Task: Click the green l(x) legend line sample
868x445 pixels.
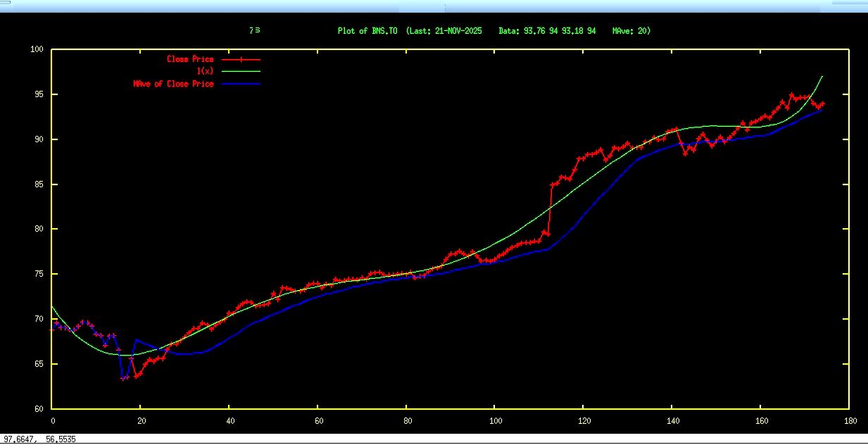Action: pos(240,71)
